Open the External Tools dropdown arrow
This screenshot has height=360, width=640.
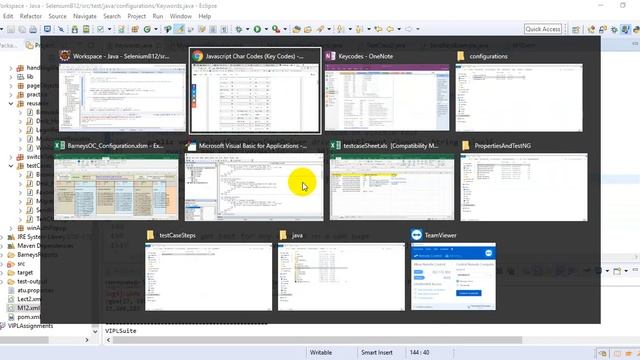pos(285,29)
